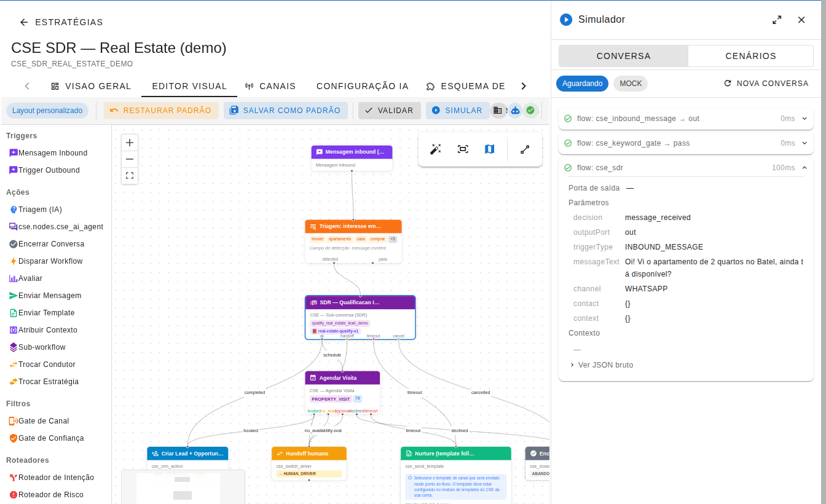Click the robot icon in the toolbar
Image resolution: width=826 pixels, height=504 pixels.
515,111
